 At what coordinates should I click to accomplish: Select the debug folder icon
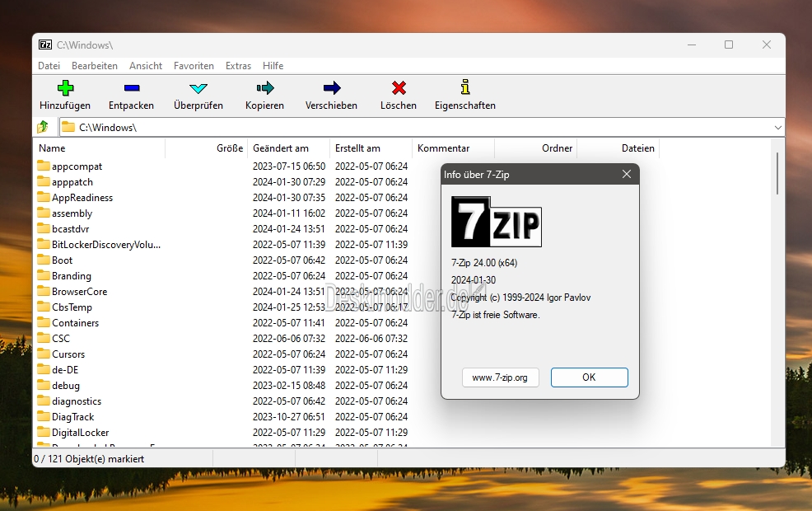(44, 385)
